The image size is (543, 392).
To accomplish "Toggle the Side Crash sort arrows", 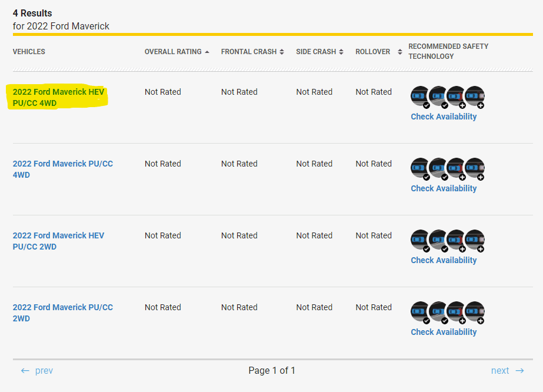I will coord(341,52).
